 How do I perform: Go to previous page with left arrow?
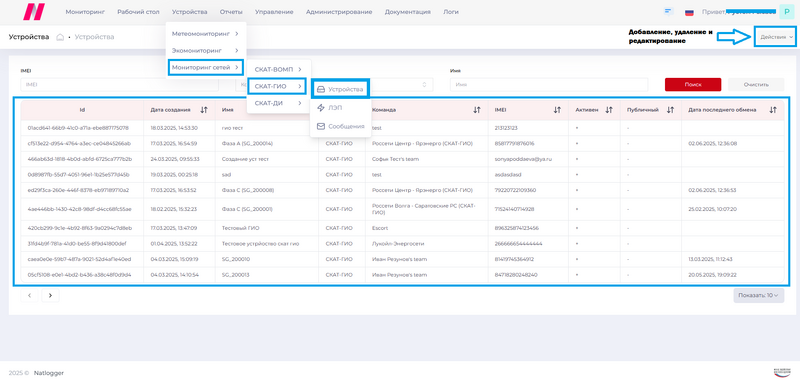30,295
